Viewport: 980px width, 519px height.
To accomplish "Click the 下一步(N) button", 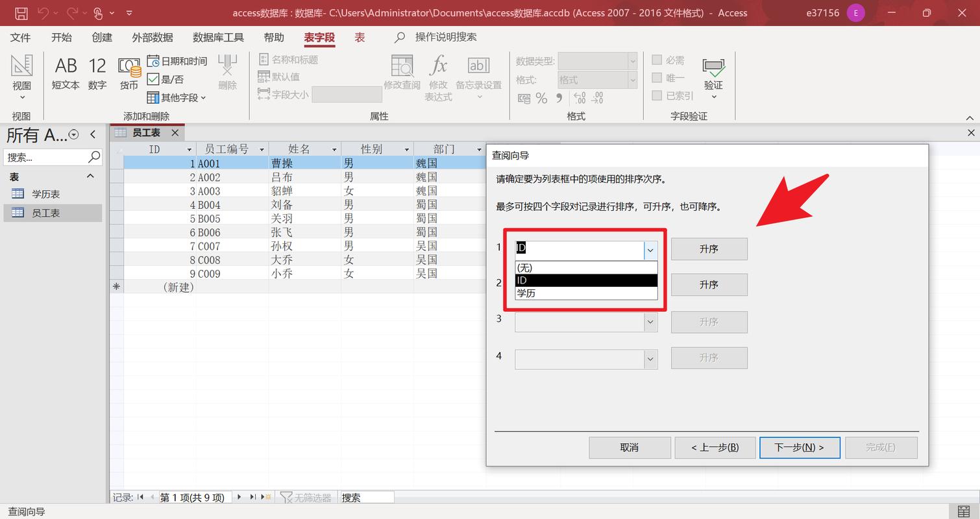I will [x=800, y=447].
